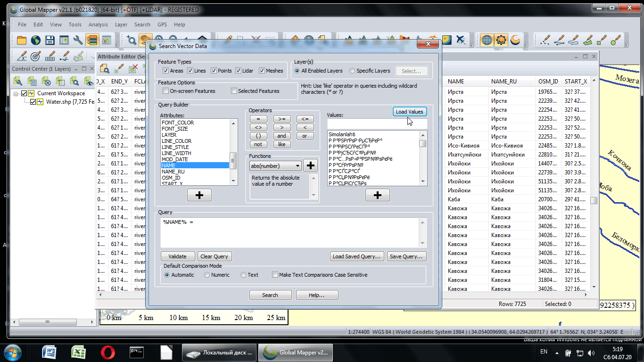Click the Save Workspace floppy disk icon
Screen dimensions: 644x362
coord(50,40)
